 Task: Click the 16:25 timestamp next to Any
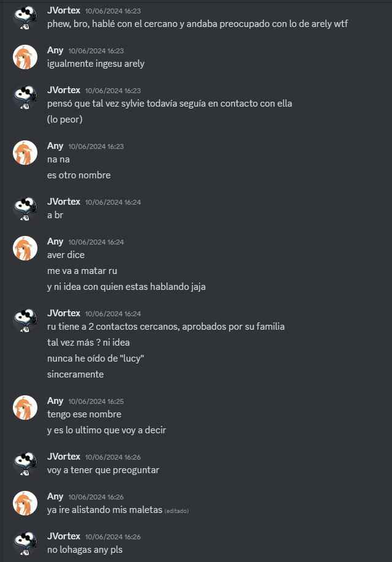coord(96,401)
